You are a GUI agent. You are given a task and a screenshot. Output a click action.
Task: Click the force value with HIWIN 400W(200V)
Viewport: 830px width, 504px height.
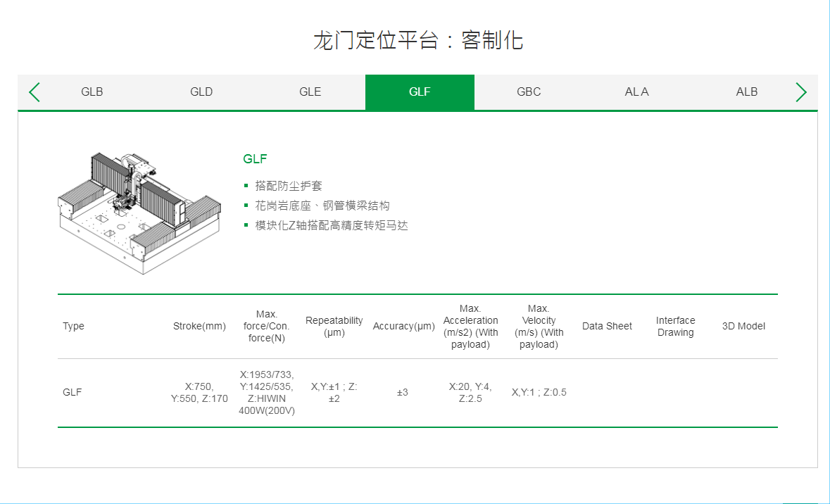[266, 392]
